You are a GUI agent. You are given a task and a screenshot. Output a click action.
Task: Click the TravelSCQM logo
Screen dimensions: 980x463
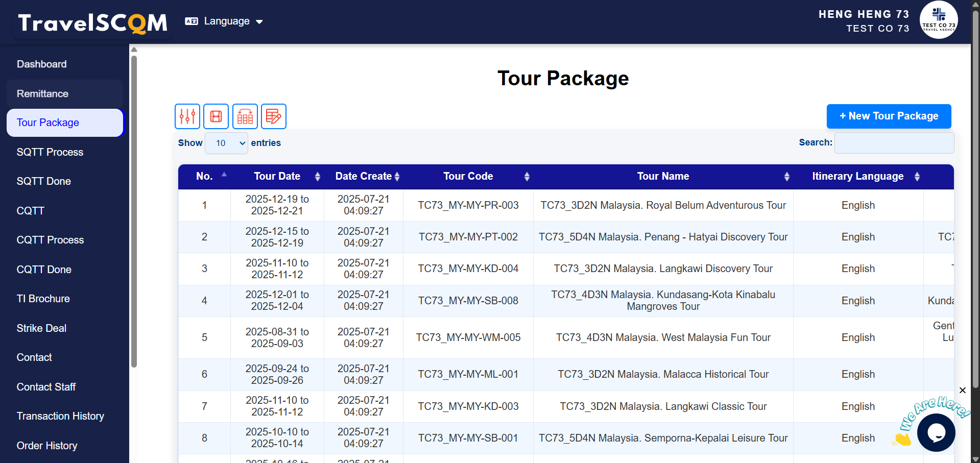pos(93,22)
